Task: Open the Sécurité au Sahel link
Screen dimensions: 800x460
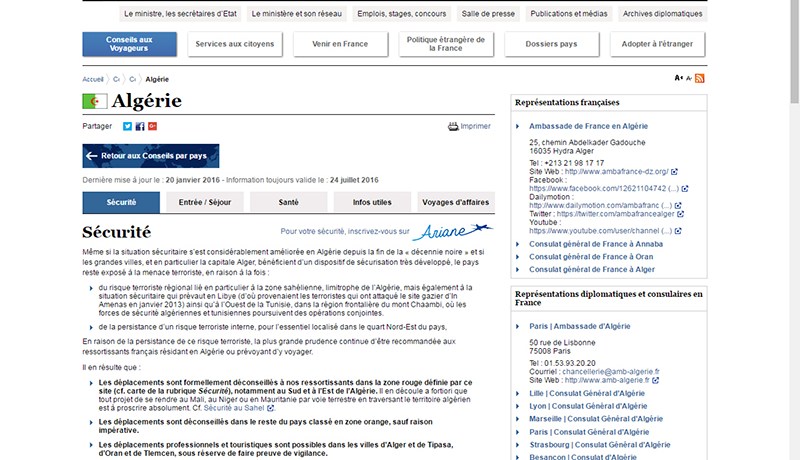Action: click(x=234, y=408)
